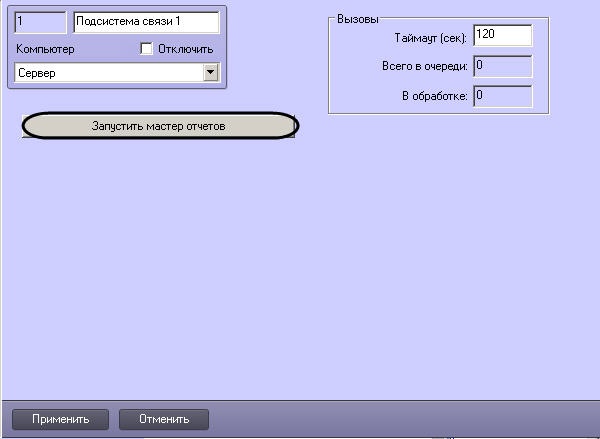Click the 'Компьютер' label
Image resolution: width=600 pixels, height=439 pixels.
(45, 49)
